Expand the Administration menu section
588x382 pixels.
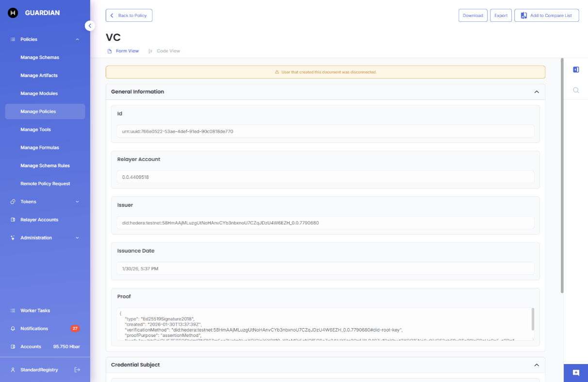77,238
